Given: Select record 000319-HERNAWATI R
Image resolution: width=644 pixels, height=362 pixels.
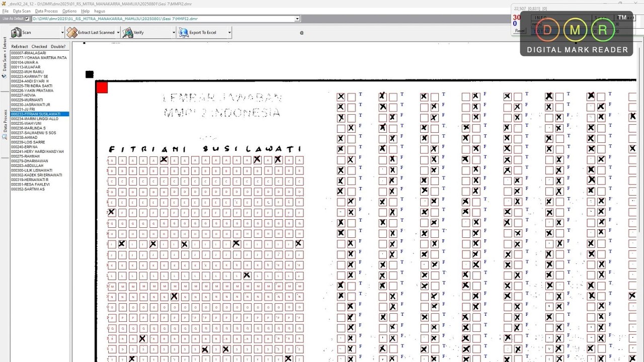Looking at the screenshot, I should pos(39,179).
